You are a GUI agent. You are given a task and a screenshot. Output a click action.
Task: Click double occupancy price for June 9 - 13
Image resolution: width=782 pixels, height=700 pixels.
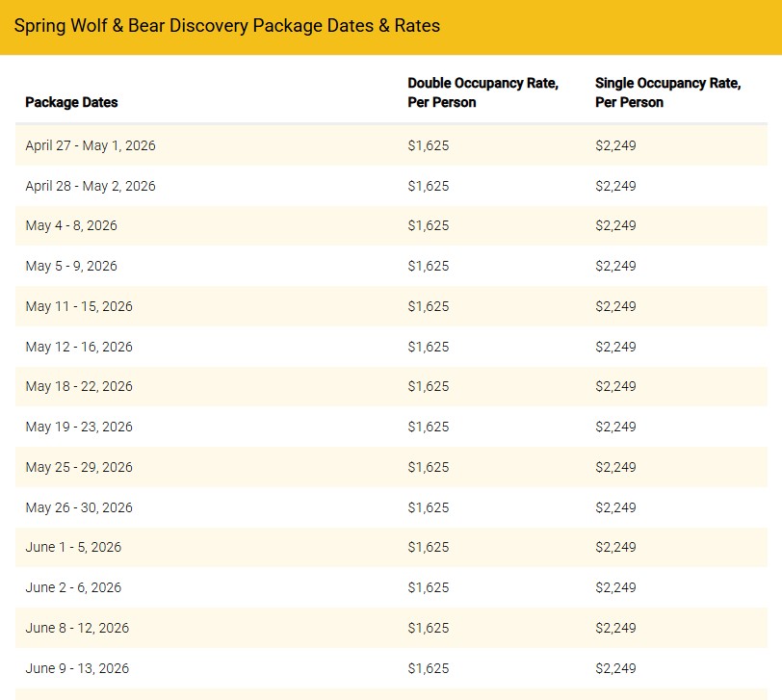click(428, 668)
